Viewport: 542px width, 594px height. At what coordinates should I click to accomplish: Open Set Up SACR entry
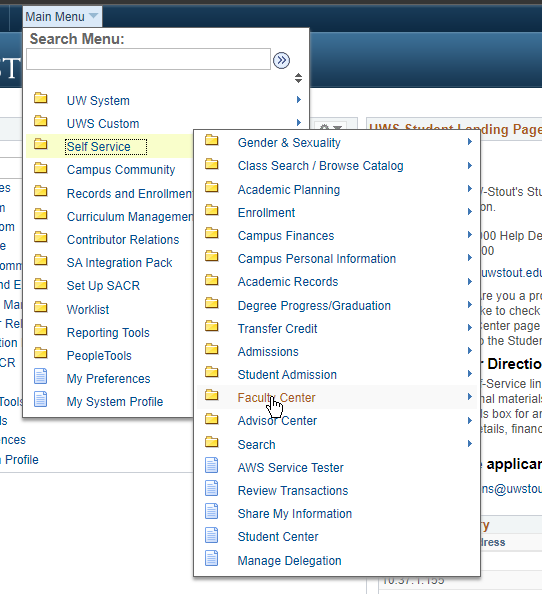(103, 286)
